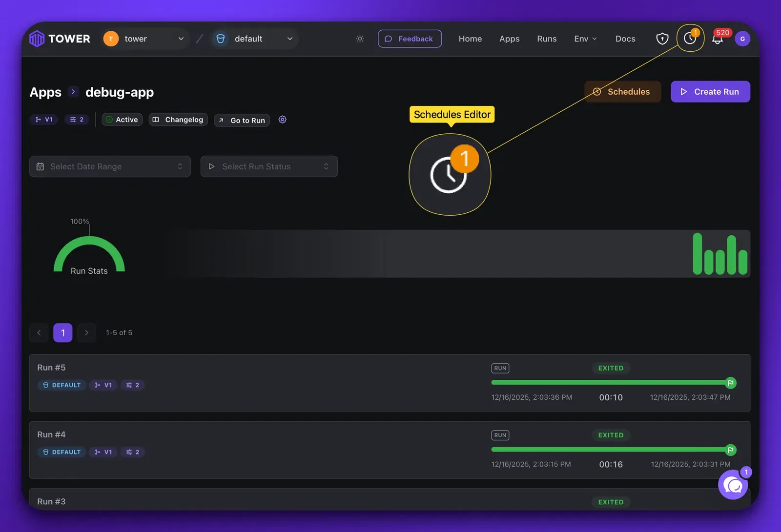Image resolution: width=781 pixels, height=532 pixels.
Task: Click Run #5's green progress bar
Action: (x=610, y=383)
